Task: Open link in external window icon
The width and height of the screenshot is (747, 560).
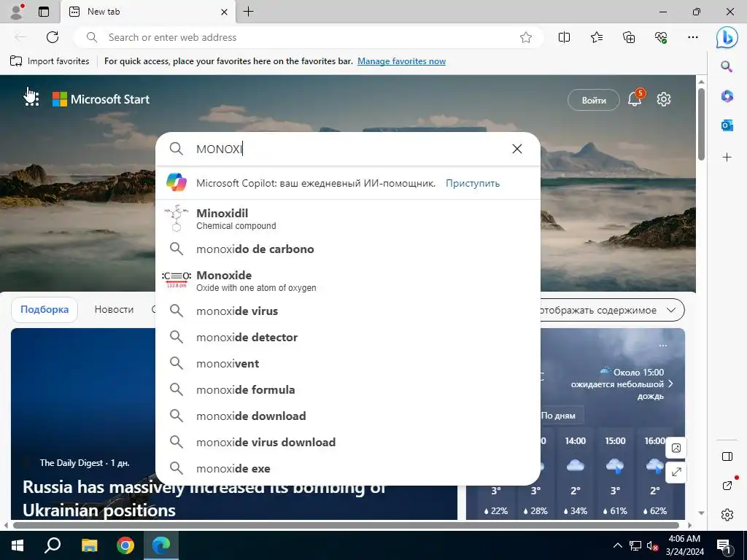Action: (727, 485)
